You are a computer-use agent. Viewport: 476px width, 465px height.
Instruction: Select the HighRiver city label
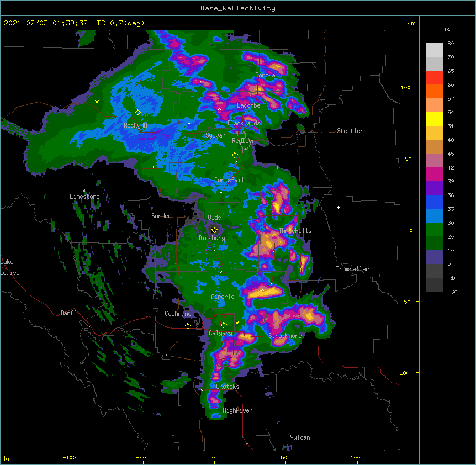tap(237, 410)
